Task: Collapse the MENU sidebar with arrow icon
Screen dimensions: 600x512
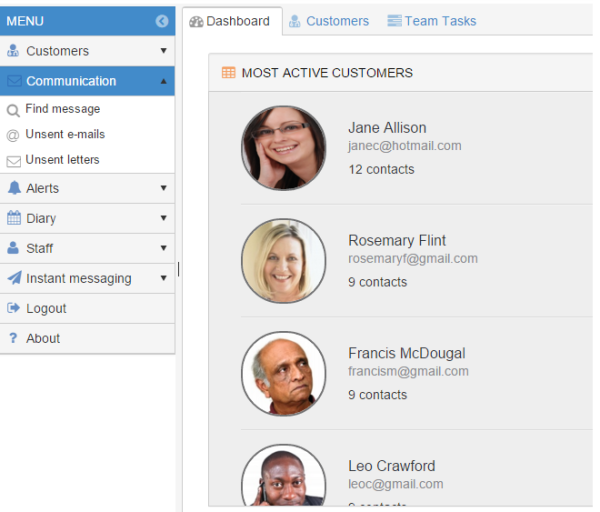Action: 162,21
